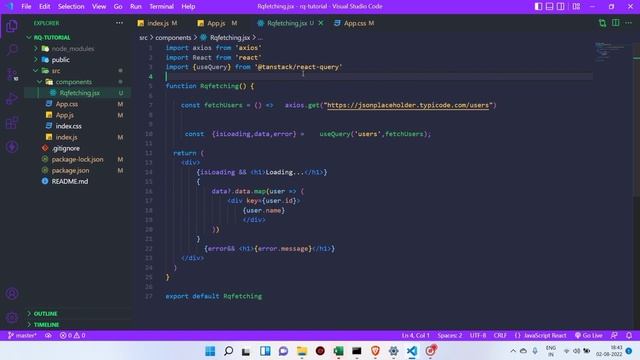Open the Help menu
640x360 pixels.
click(x=188, y=7)
